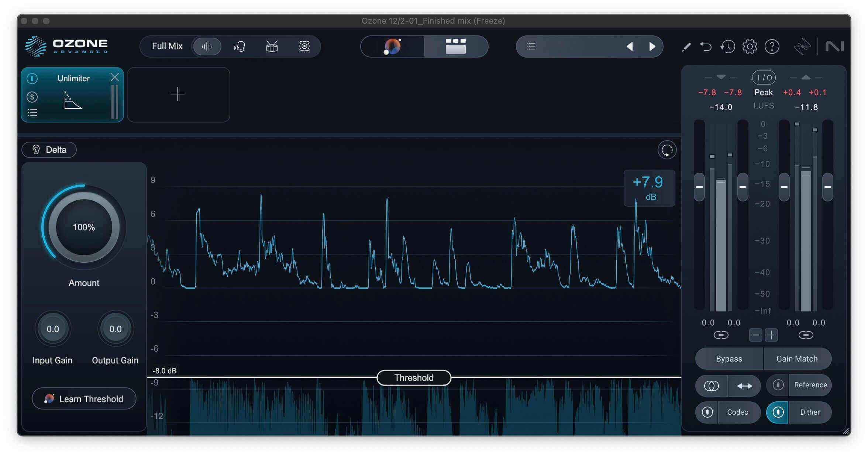Toggle Delta listening mode
Screen dimensions: 868x456
[49, 150]
